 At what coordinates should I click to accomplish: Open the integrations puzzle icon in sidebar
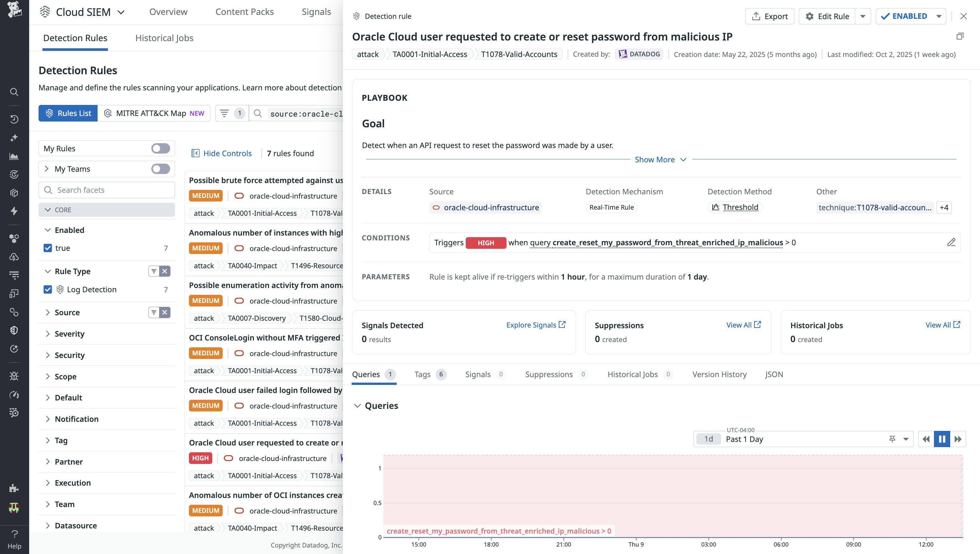point(14,488)
